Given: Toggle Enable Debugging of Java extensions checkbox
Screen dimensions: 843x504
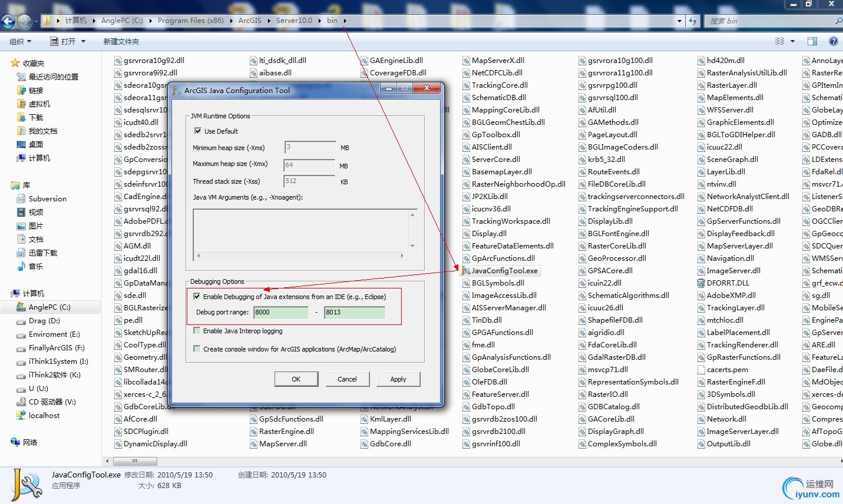Looking at the screenshot, I should pyautogui.click(x=197, y=297).
